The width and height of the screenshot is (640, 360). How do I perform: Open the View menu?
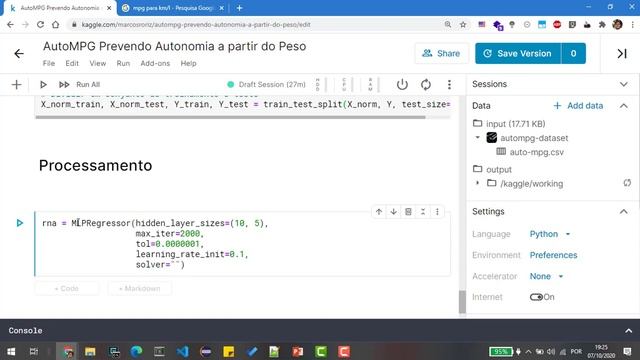coord(98,63)
